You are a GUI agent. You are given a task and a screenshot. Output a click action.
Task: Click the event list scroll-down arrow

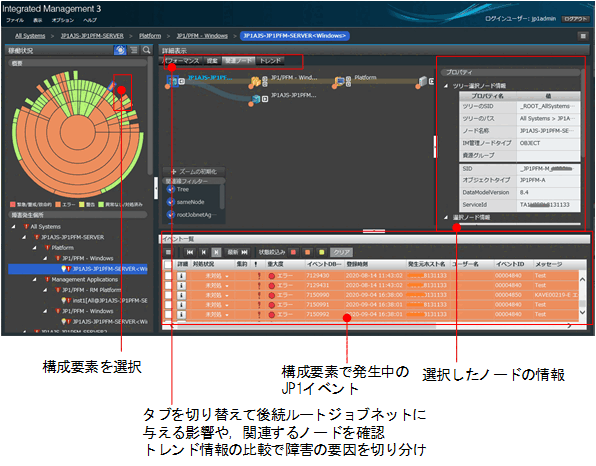tap(582, 312)
